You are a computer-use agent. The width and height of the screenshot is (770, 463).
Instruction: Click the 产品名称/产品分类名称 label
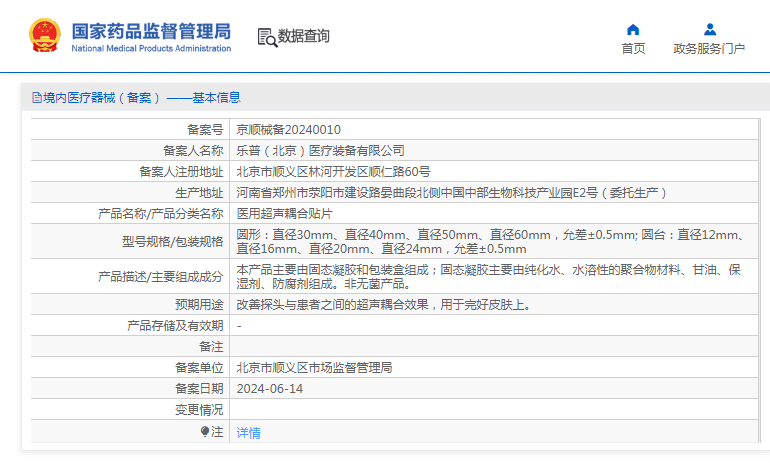161,214
